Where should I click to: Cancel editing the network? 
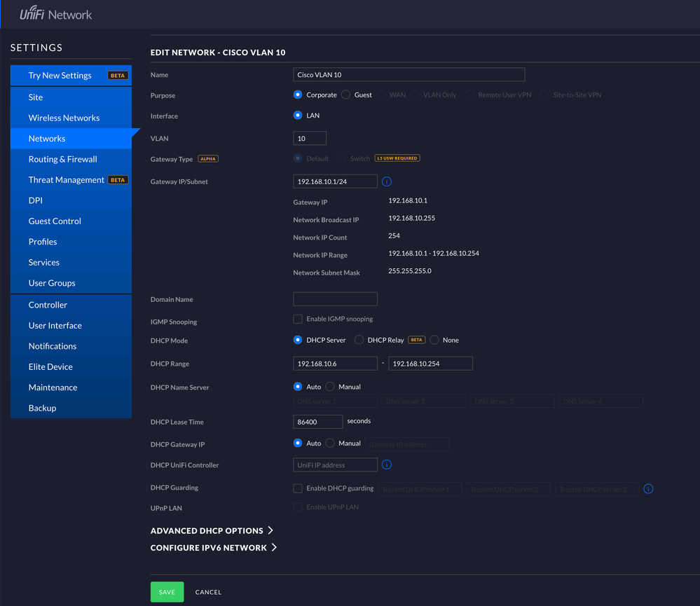coord(208,592)
